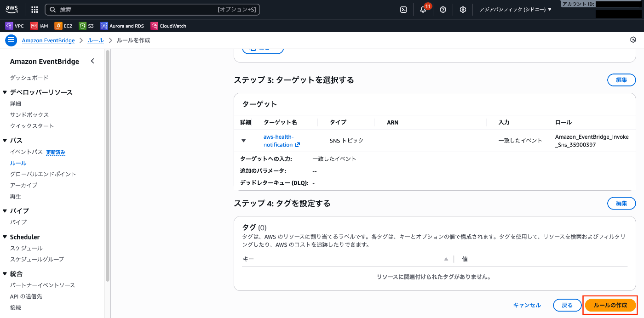
Task: Go to ダッシュボード in sidebar
Action: tap(29, 78)
